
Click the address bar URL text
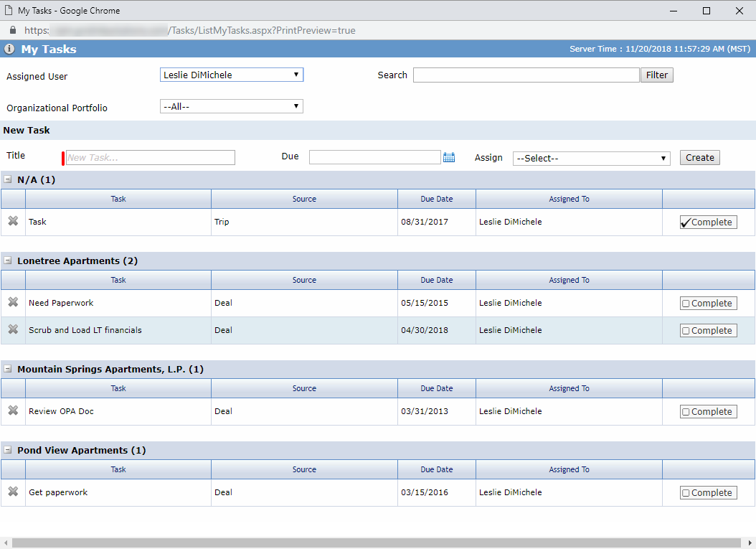point(190,30)
